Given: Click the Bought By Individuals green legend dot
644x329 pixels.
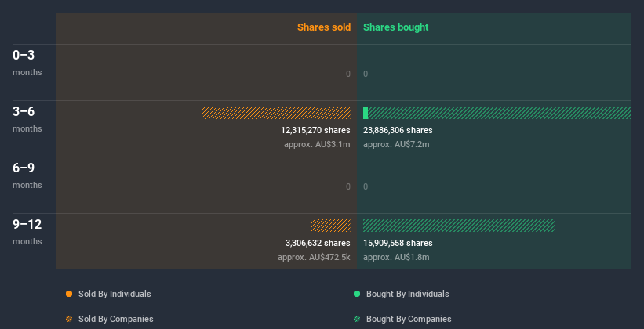Looking at the screenshot, I should click(x=357, y=294).
